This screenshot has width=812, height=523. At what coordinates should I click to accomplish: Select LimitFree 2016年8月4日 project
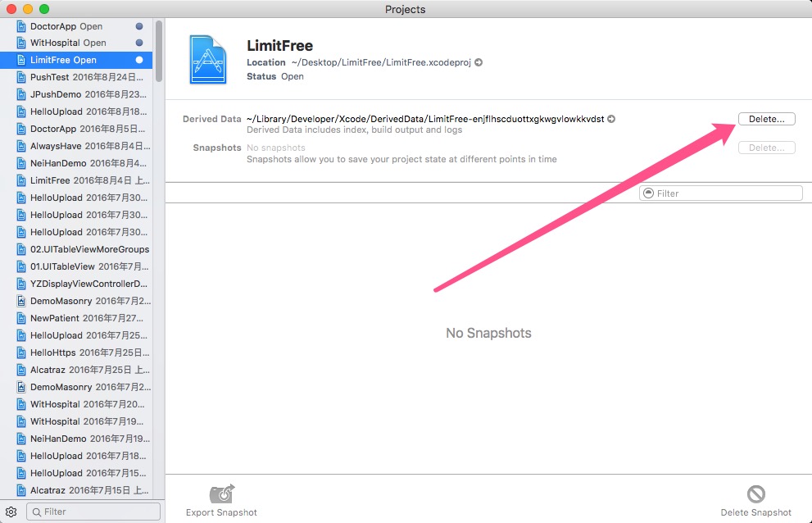[76, 180]
